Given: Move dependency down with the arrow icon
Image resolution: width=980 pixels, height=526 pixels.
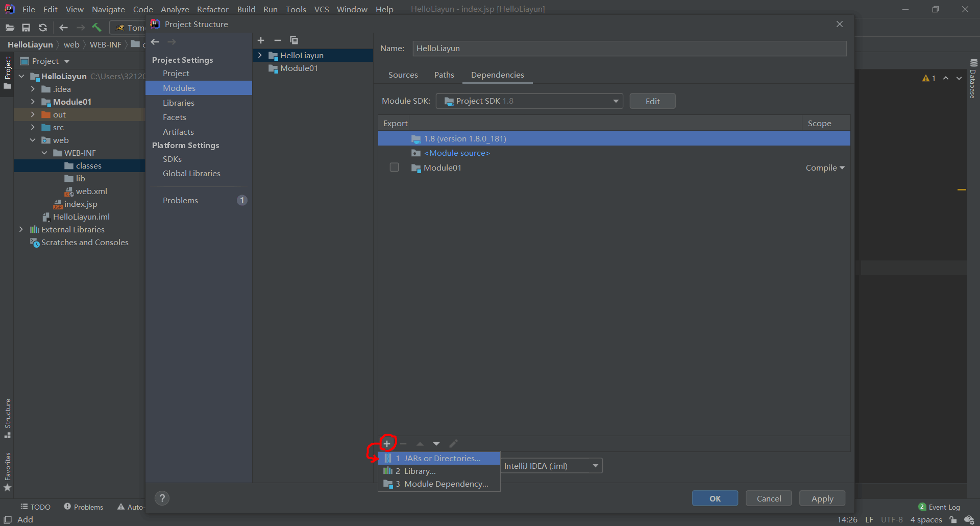Looking at the screenshot, I should click(x=436, y=443).
